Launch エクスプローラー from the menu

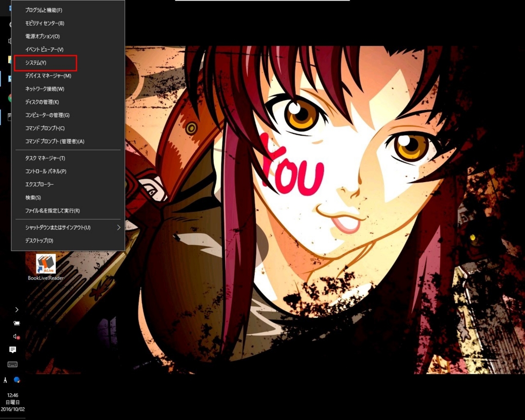pyautogui.click(x=68, y=184)
